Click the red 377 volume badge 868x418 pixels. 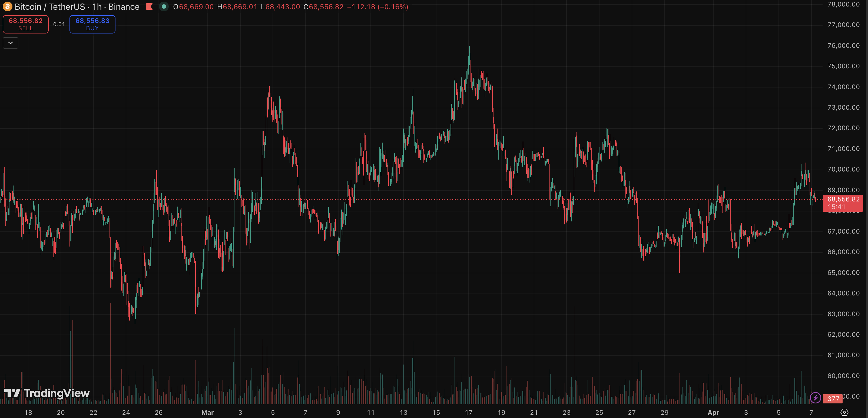[x=833, y=399]
